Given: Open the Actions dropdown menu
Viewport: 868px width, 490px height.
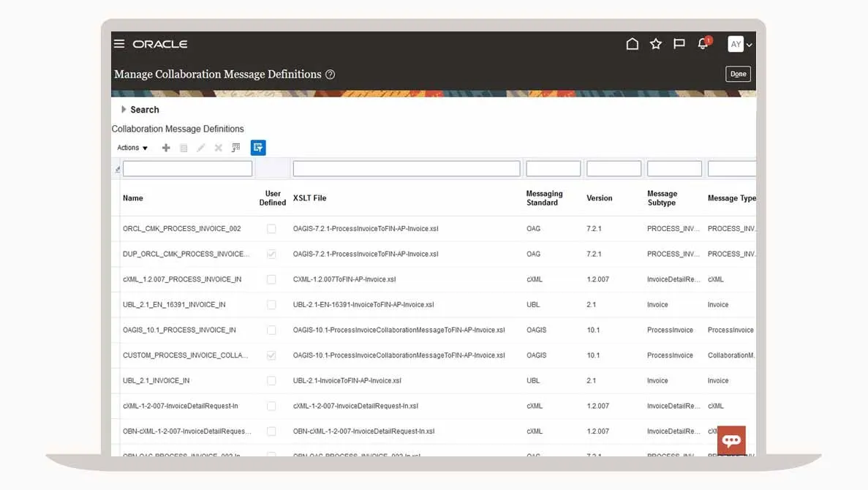Looking at the screenshot, I should [x=132, y=148].
